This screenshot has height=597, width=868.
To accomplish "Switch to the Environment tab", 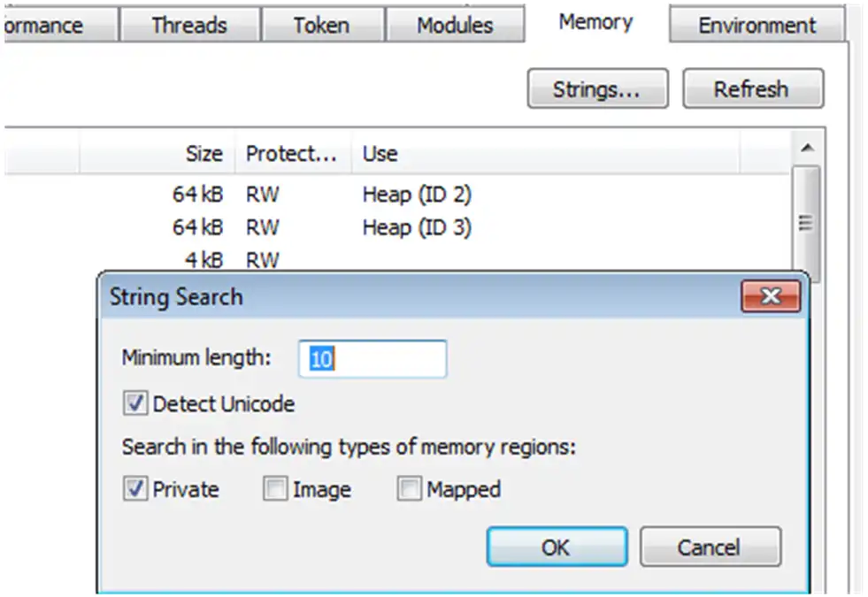I will (x=757, y=25).
